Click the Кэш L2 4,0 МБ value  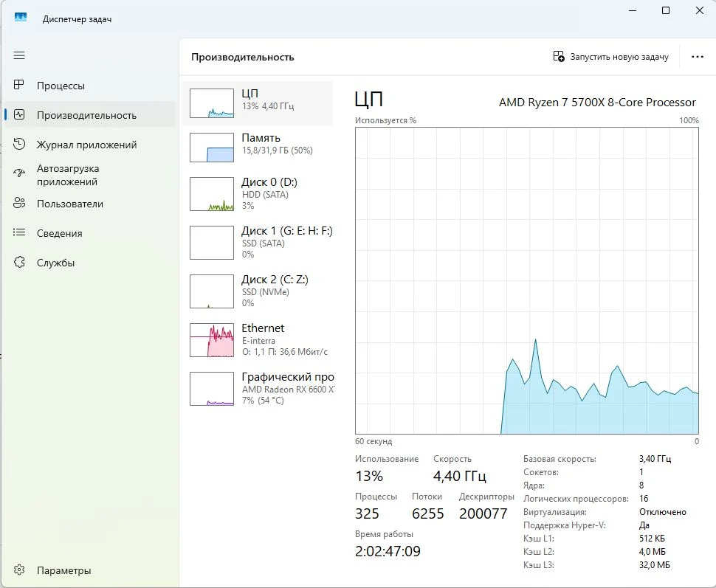(x=652, y=551)
